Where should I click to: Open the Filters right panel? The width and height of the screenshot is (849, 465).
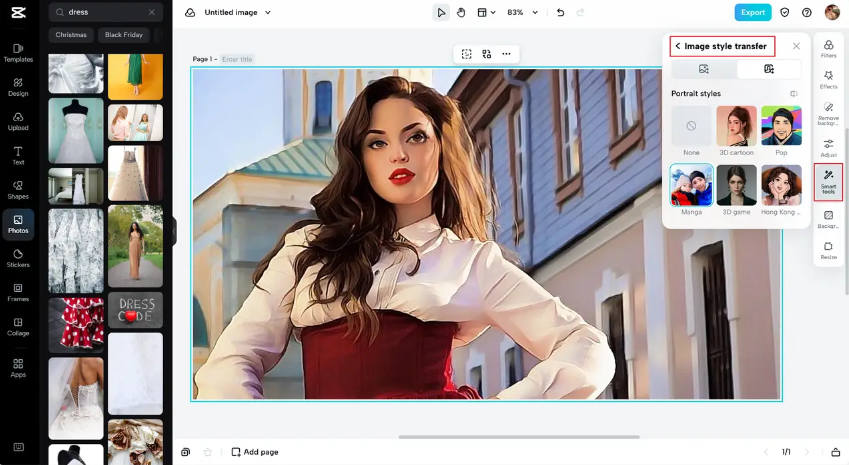tap(828, 49)
